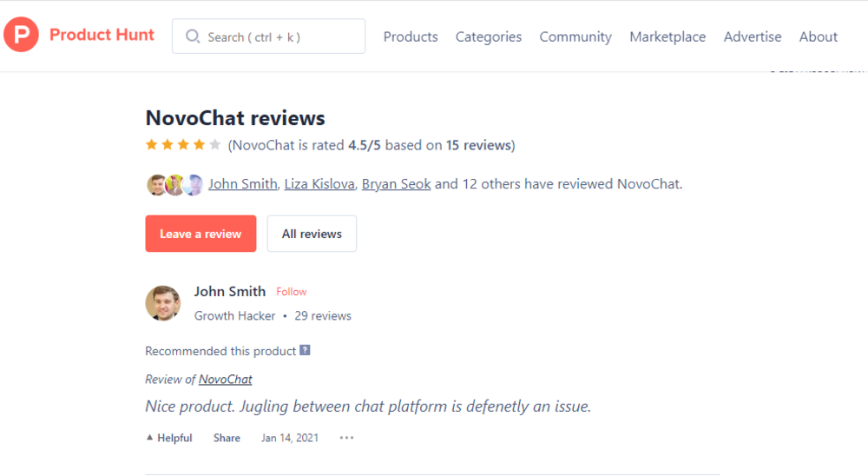Click the "NovoChat reviews" heading
Image resolution: width=868 pixels, height=476 pixels.
(x=235, y=118)
